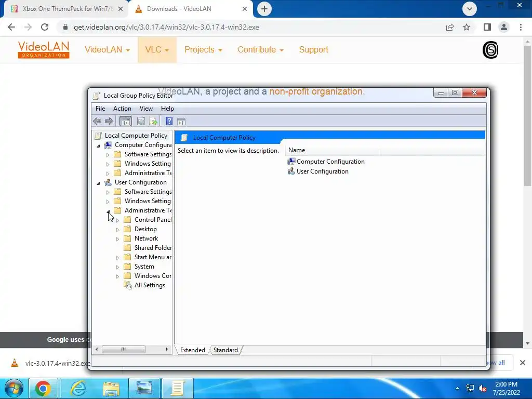The height and width of the screenshot is (399, 532).
Task: Open VideoLAN dropdown in website navigation
Action: tap(107, 49)
